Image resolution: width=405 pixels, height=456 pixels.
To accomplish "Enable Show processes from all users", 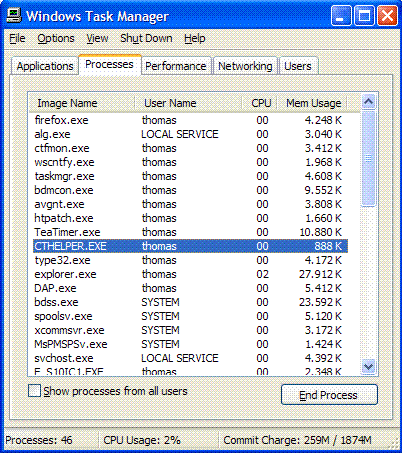I will [x=34, y=391].
